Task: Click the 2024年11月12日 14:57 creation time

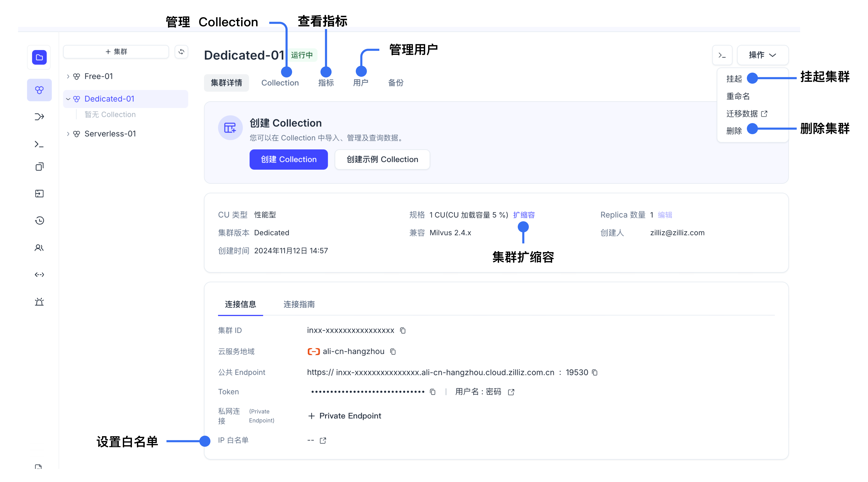Action: [x=291, y=251]
